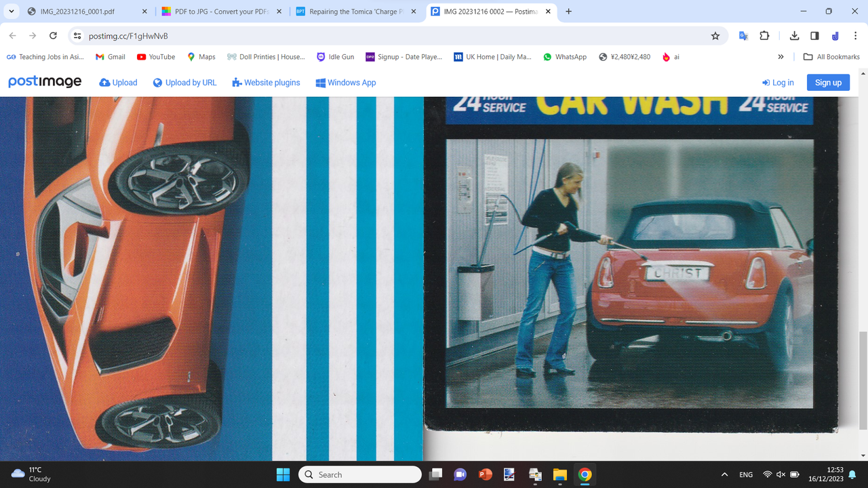Open the ai bookmark

[671, 57]
